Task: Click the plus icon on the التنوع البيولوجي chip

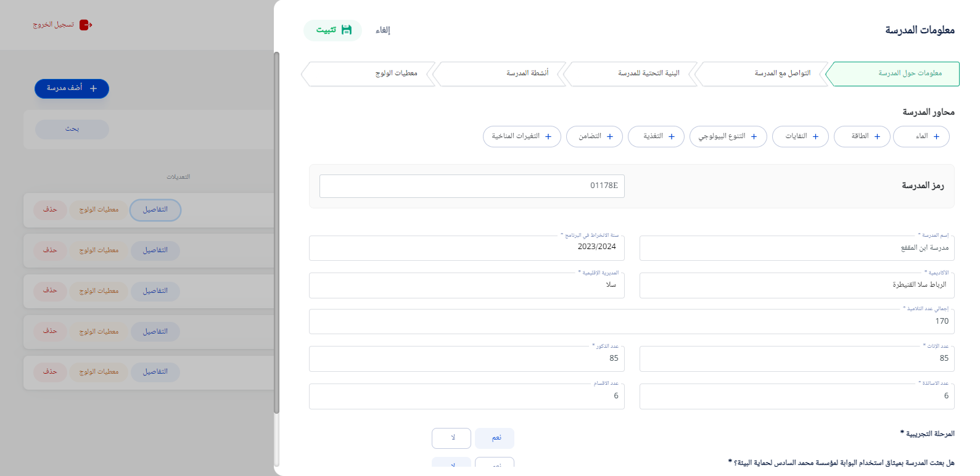Action: coord(754,137)
